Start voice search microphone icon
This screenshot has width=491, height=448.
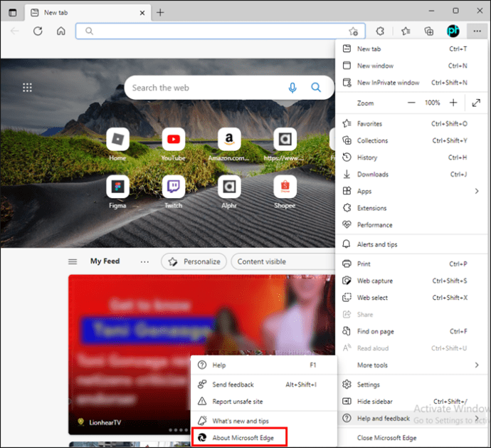point(292,88)
